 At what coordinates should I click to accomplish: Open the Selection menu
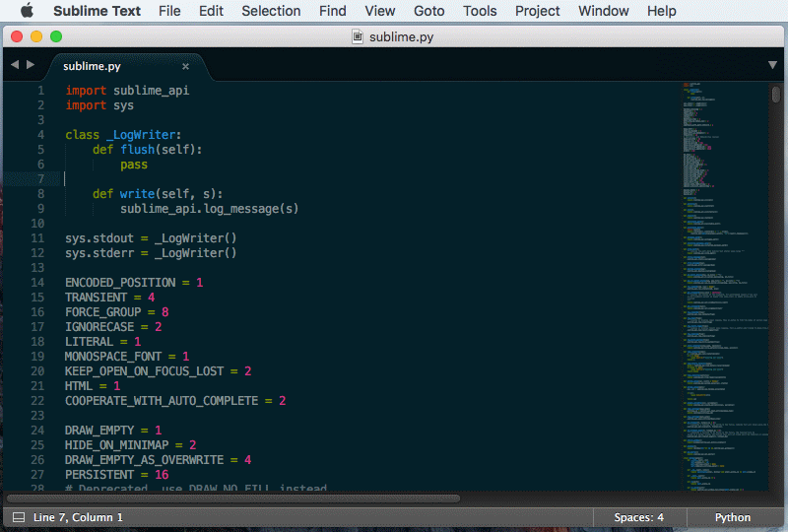[271, 11]
